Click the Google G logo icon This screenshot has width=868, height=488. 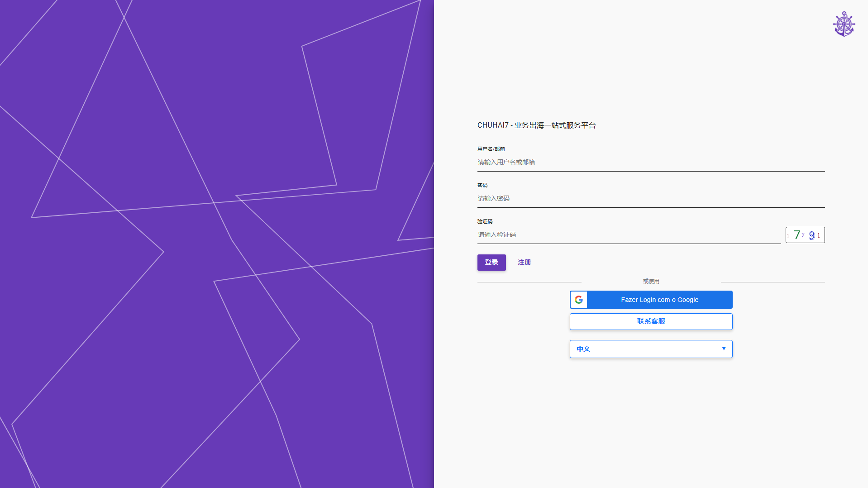coord(579,300)
